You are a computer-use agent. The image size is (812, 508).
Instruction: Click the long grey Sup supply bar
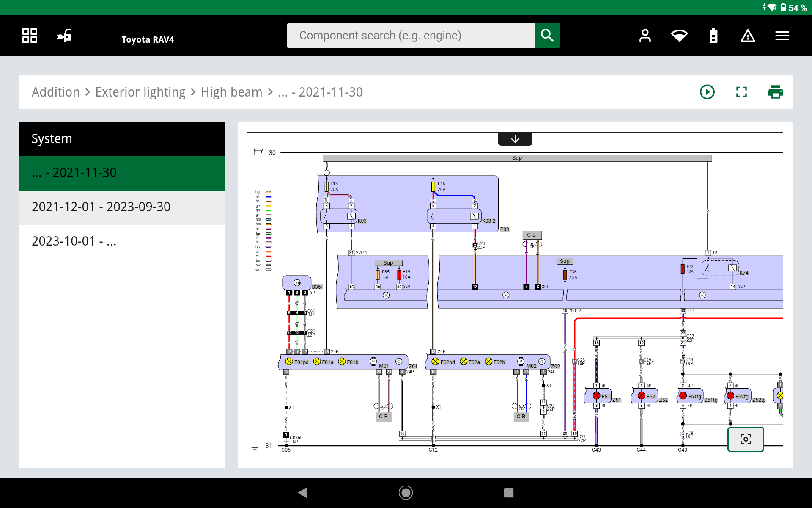coord(517,158)
